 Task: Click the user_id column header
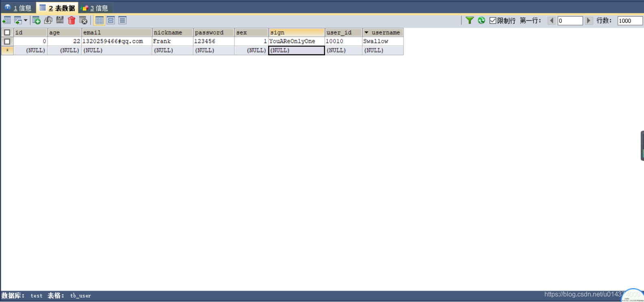pos(344,32)
